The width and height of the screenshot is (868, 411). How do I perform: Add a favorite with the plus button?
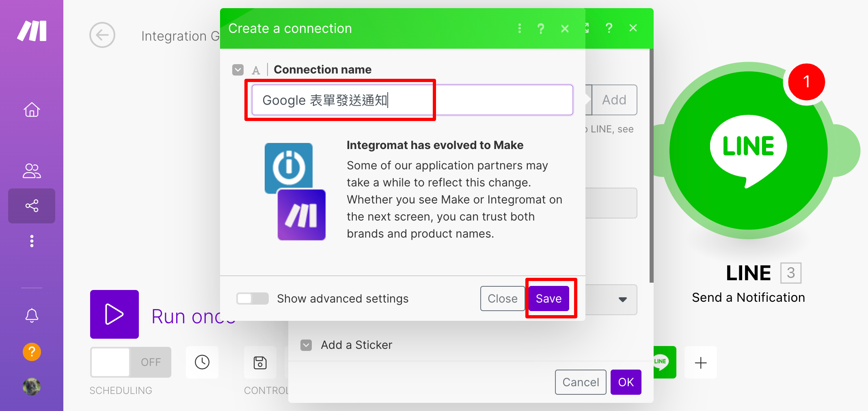[701, 362]
